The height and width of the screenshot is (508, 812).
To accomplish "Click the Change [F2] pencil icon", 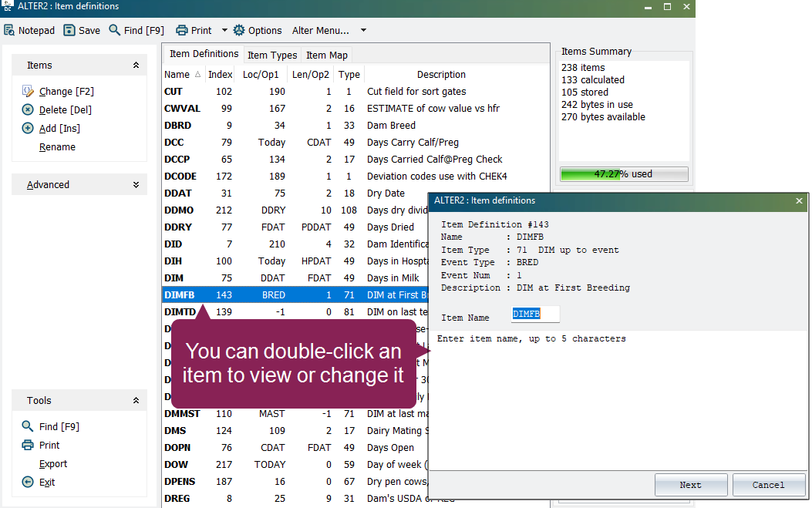I will tap(28, 92).
